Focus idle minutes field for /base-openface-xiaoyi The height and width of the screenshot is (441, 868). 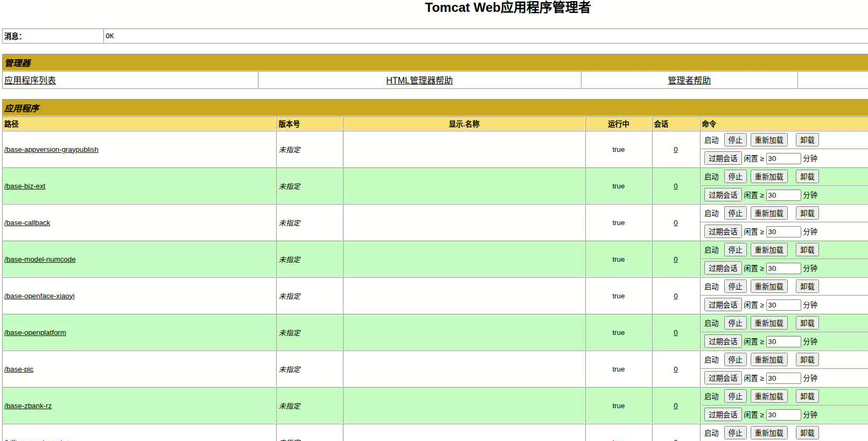(783, 305)
